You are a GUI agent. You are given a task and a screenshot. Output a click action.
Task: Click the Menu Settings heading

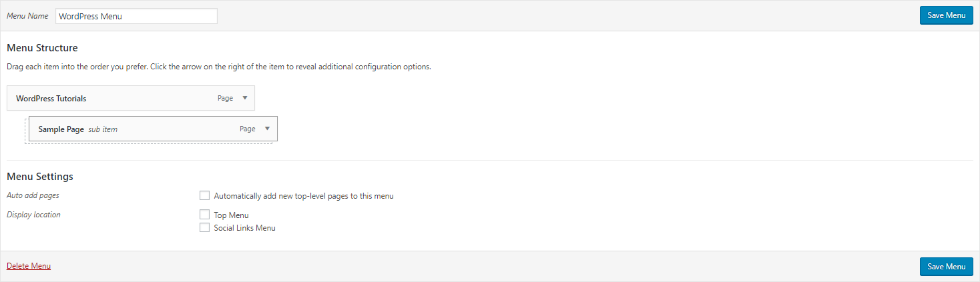pos(40,177)
